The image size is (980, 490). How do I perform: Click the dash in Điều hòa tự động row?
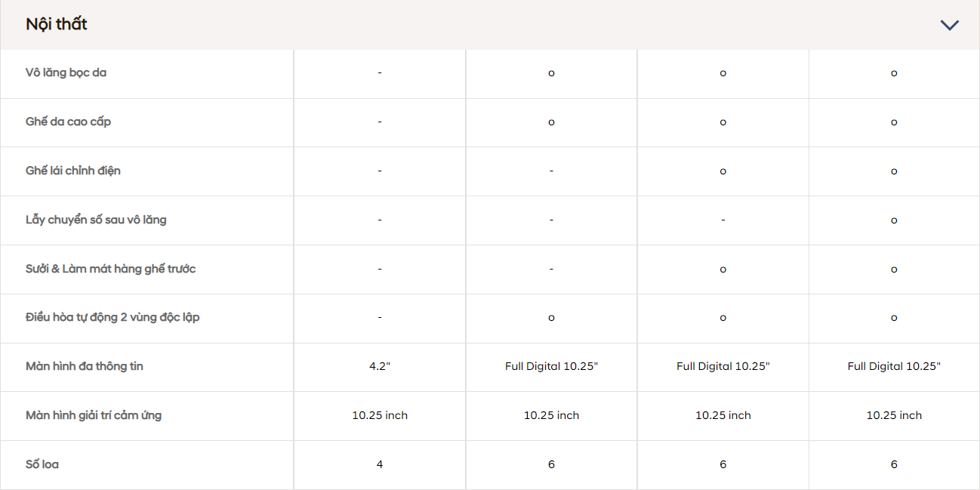[x=380, y=318]
